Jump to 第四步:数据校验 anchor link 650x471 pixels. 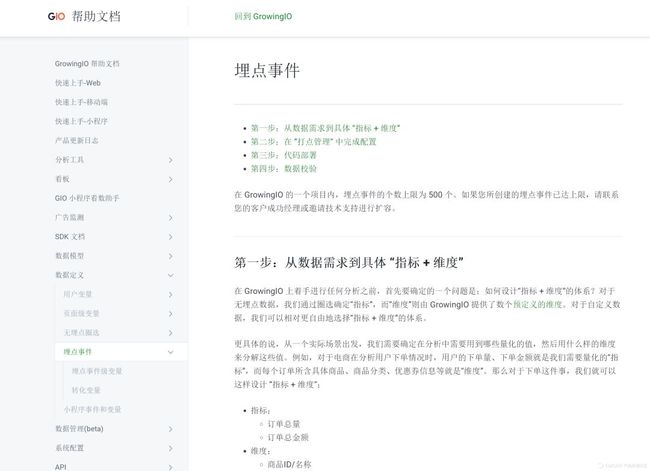click(284, 168)
